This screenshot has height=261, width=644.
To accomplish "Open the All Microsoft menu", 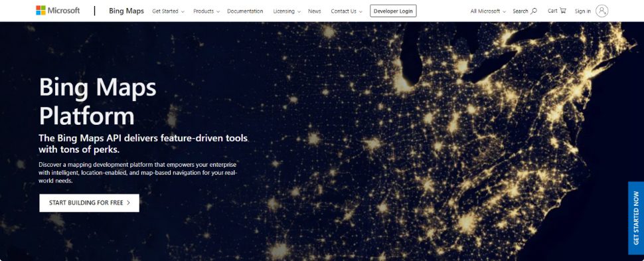I will (488, 11).
